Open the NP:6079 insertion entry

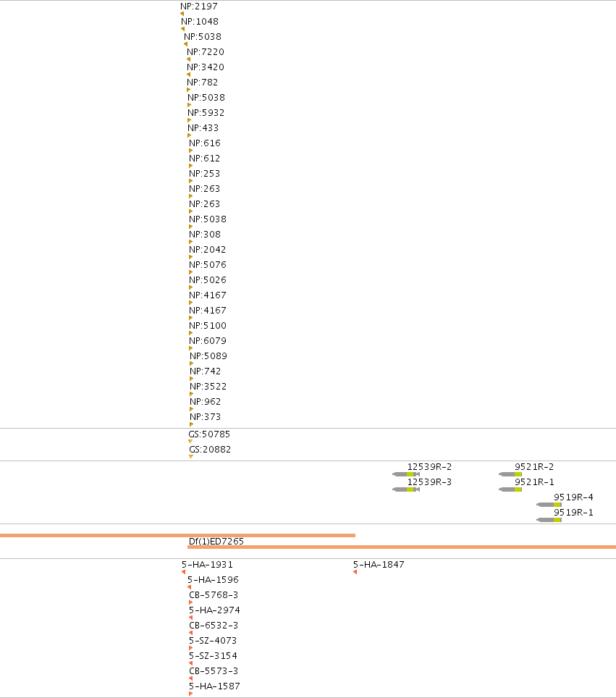coord(208,340)
